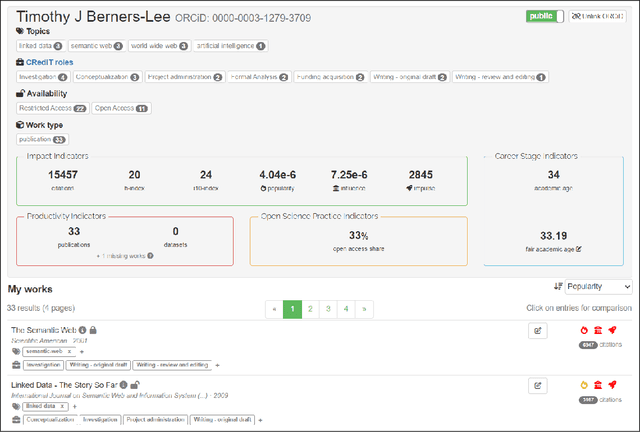Go to results page 4
The height and width of the screenshot is (432, 640).
click(x=346, y=309)
